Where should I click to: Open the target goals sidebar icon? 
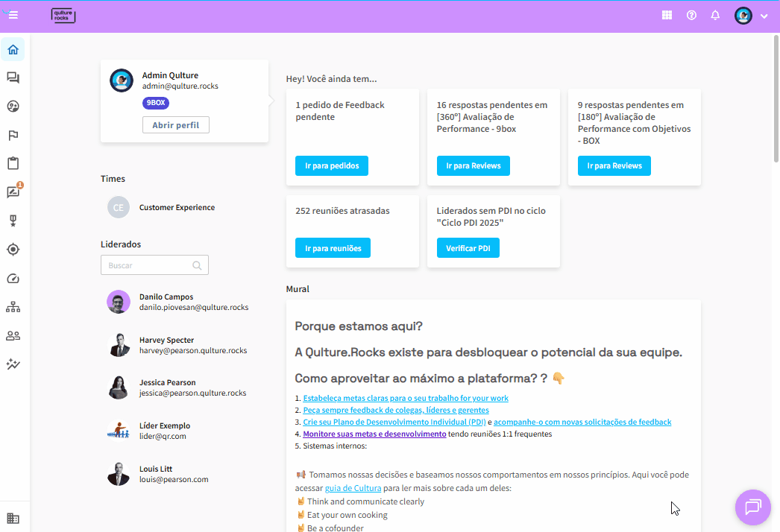pyautogui.click(x=13, y=250)
